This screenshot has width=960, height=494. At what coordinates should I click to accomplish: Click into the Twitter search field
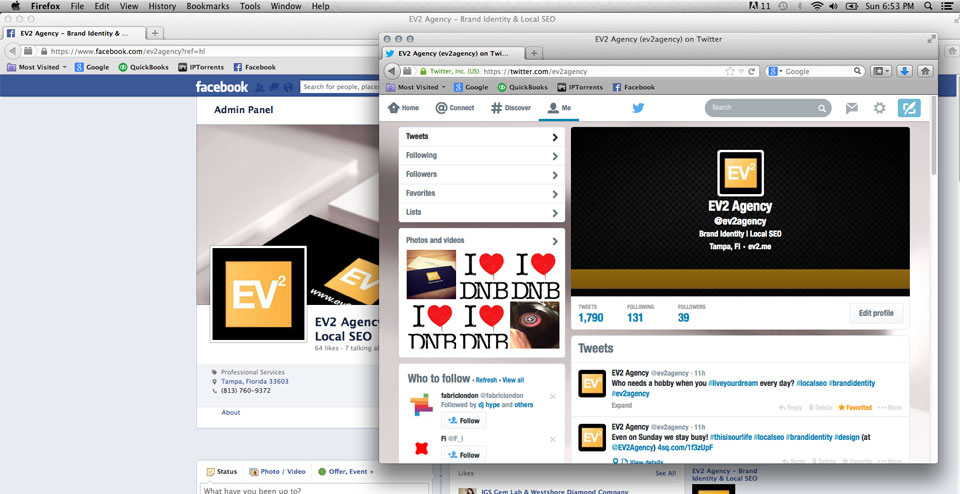click(762, 108)
